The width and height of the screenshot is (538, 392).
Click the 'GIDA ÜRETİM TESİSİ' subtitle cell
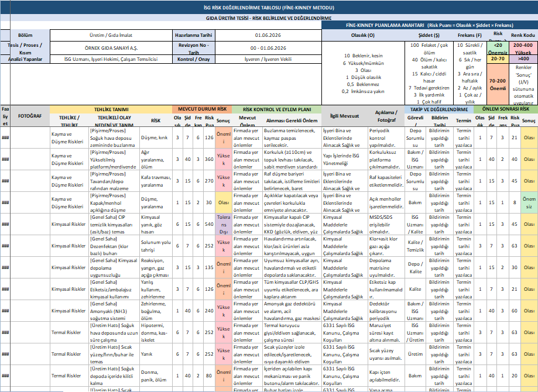point(269,18)
